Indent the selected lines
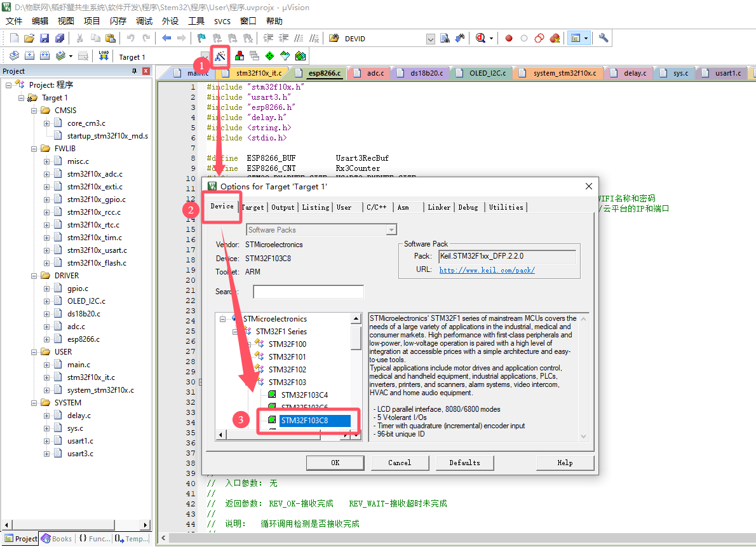The height and width of the screenshot is (549, 756). tap(269, 38)
